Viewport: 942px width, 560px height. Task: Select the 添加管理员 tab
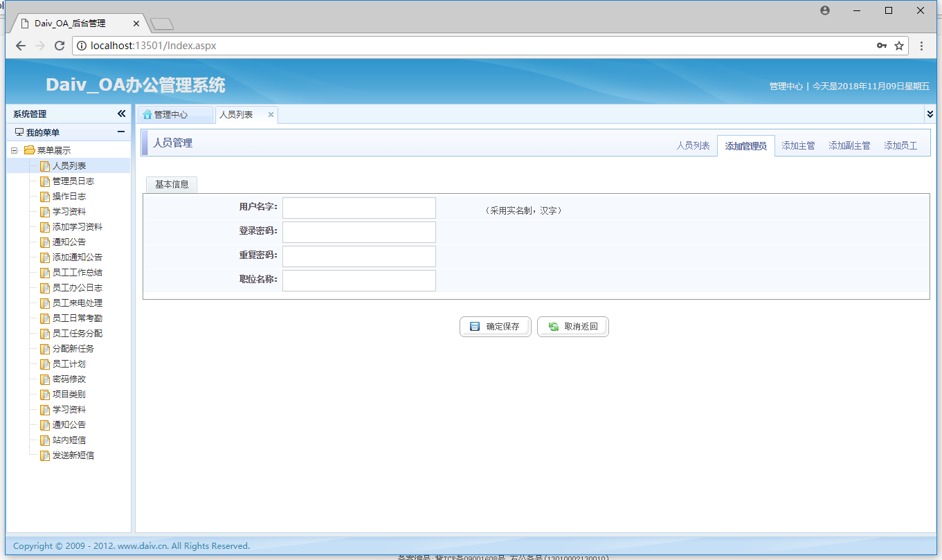click(746, 146)
